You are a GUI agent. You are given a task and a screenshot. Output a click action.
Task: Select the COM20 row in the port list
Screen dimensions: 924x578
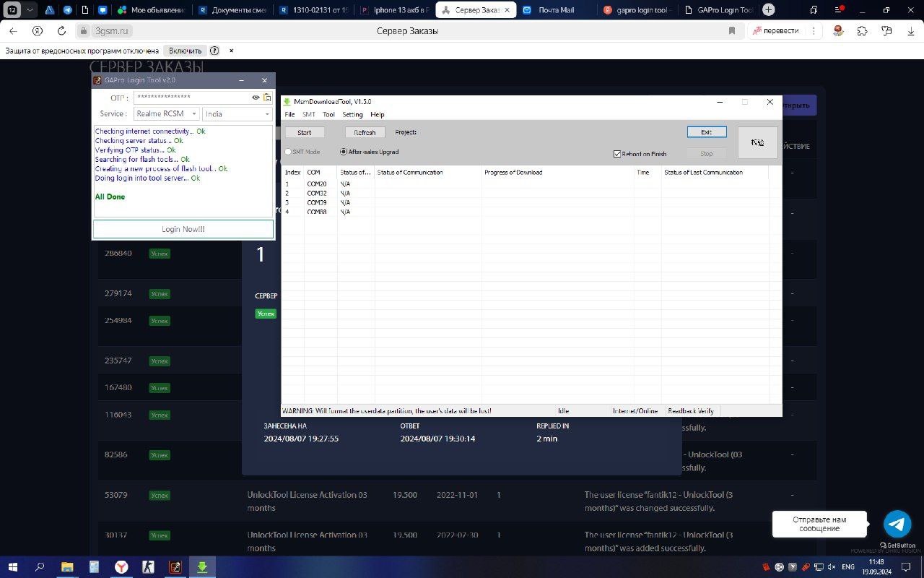(526, 184)
